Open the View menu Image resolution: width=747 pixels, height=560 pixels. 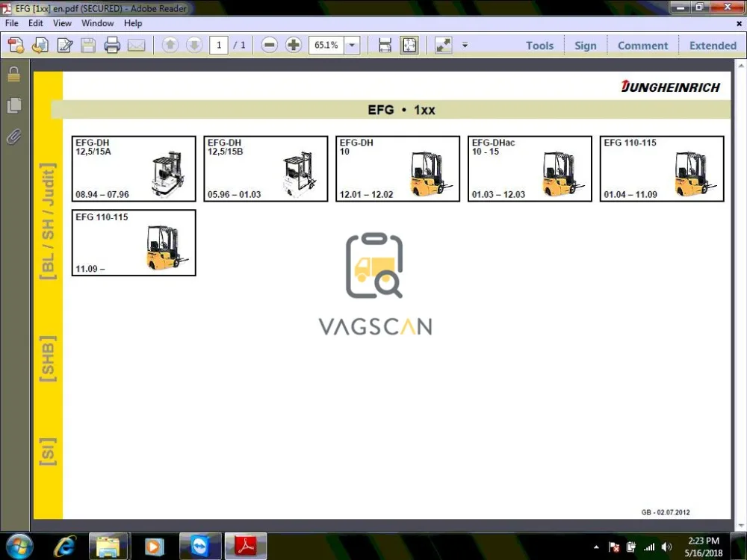click(63, 23)
